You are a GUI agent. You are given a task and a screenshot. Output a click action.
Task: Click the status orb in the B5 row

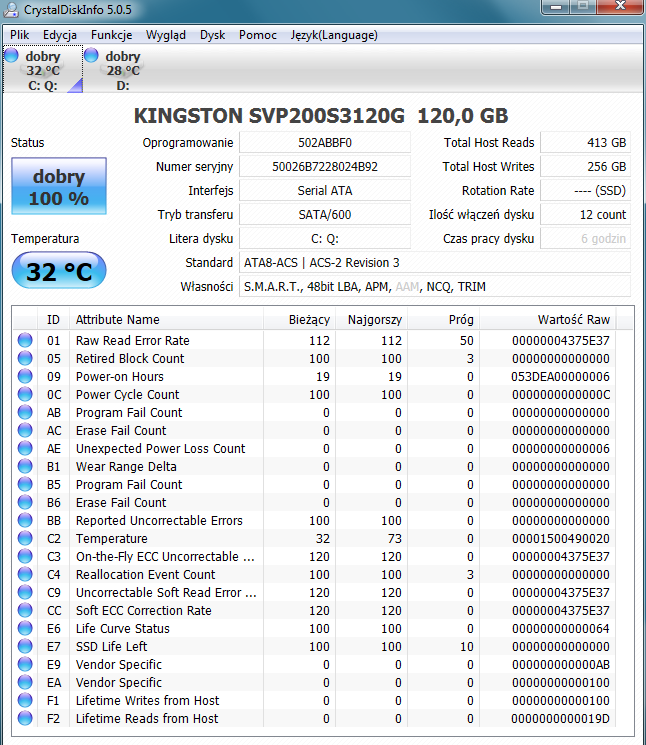click(25, 485)
